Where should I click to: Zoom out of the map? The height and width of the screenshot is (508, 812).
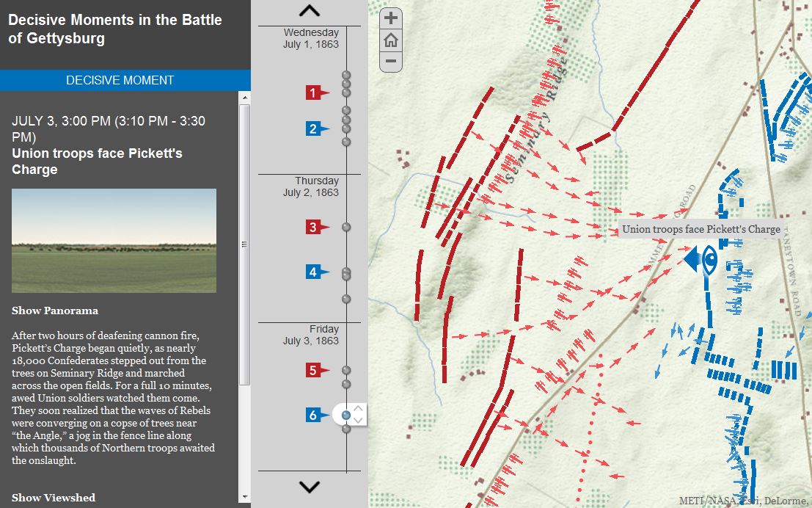click(391, 62)
